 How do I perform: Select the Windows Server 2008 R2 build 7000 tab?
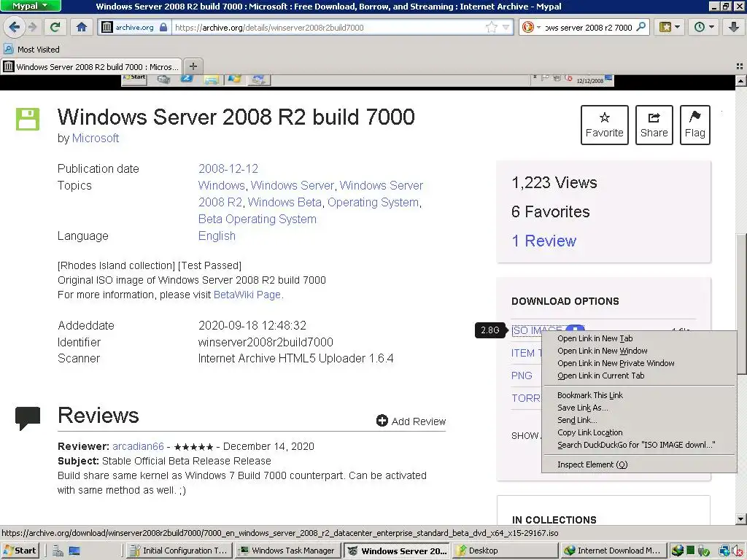tap(91, 66)
